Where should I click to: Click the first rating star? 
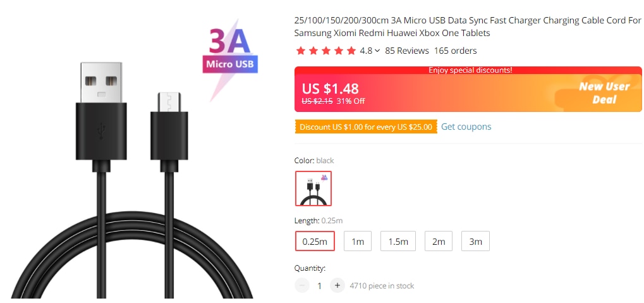[301, 51]
